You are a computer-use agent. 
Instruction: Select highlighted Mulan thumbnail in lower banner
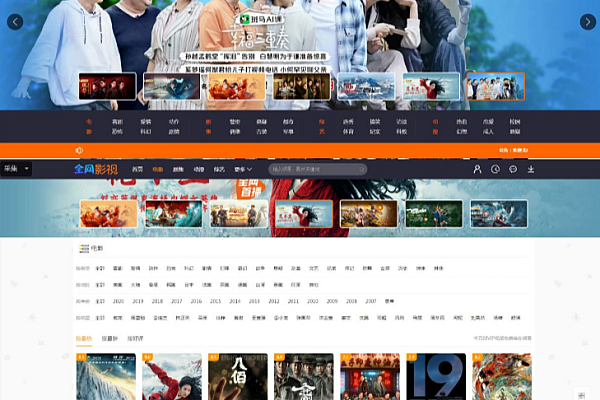click(x=304, y=214)
